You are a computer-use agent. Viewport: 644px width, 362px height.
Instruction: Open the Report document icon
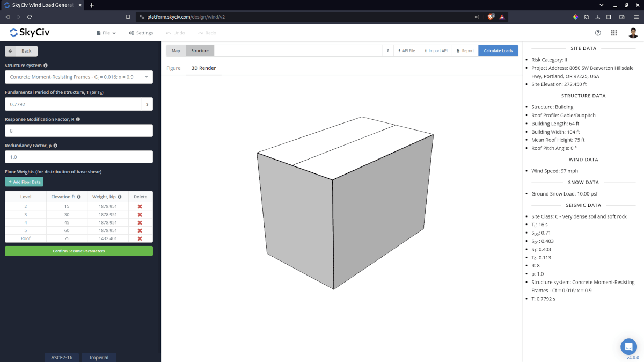point(465,50)
